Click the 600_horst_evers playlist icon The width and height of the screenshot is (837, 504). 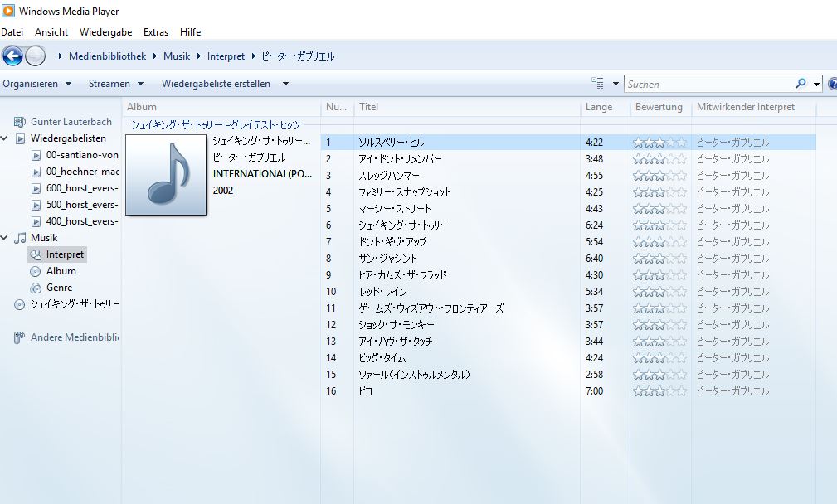[x=36, y=188]
